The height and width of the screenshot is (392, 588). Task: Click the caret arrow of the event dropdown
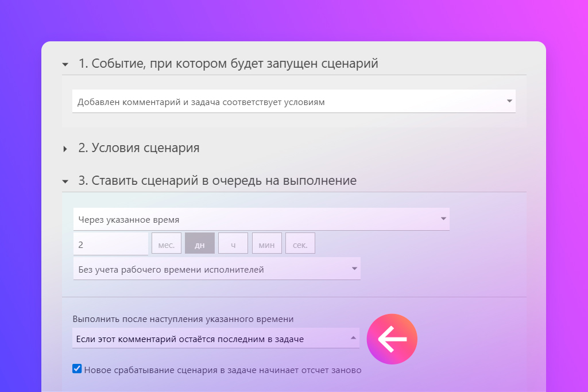coord(509,101)
